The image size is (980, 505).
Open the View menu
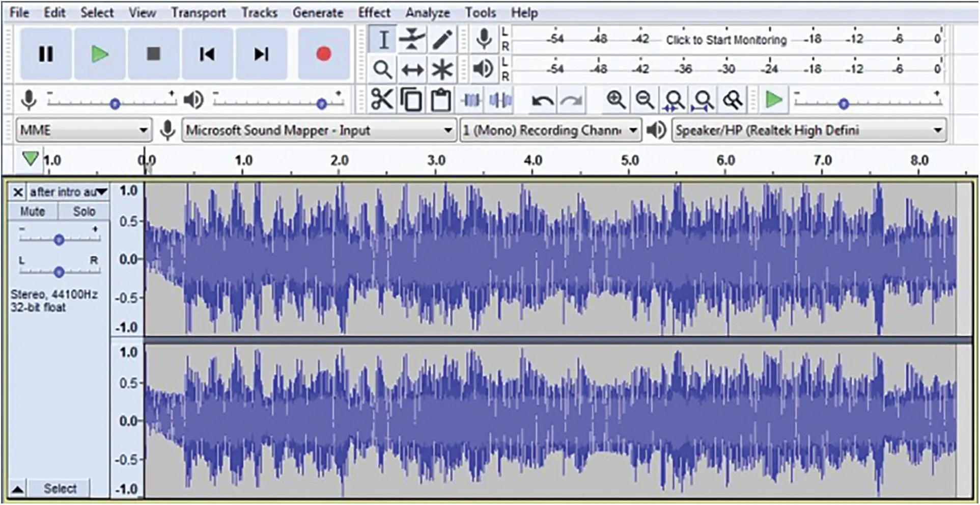click(142, 13)
